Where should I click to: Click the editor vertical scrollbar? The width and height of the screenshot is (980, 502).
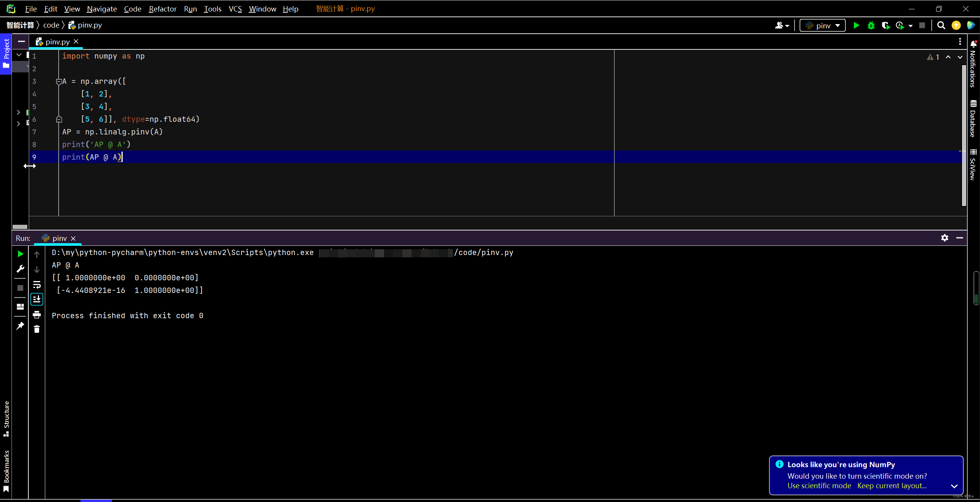pos(964,134)
